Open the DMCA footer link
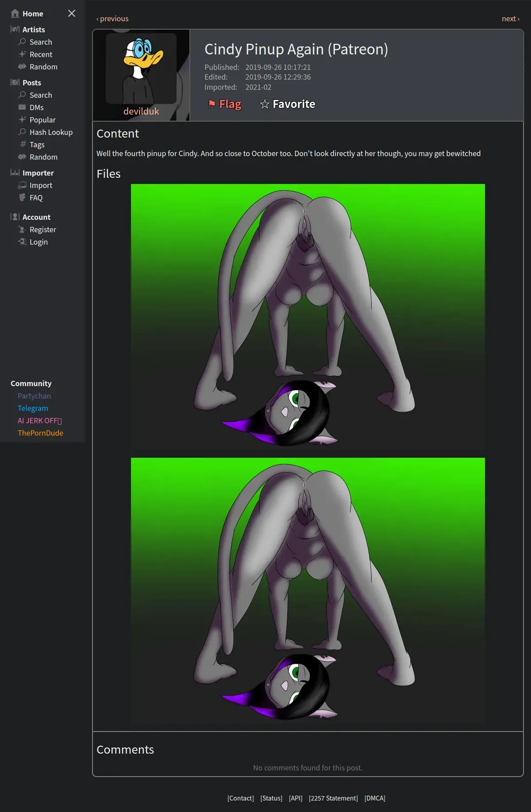 [375, 798]
